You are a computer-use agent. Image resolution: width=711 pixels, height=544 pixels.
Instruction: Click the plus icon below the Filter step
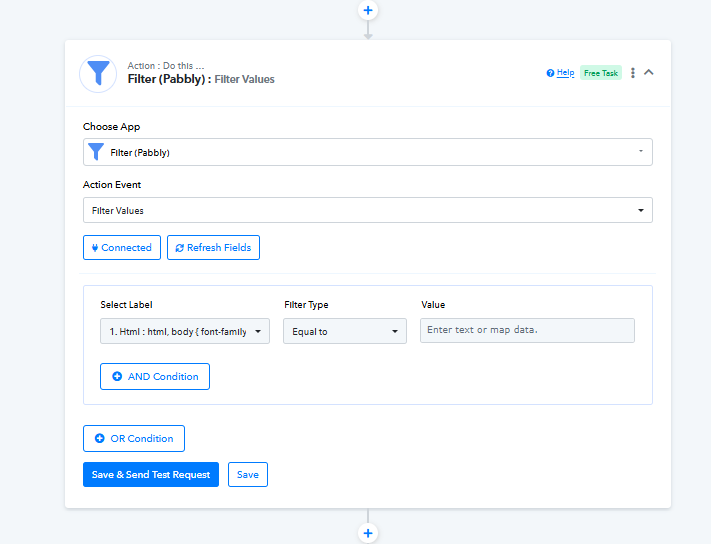pos(368,533)
